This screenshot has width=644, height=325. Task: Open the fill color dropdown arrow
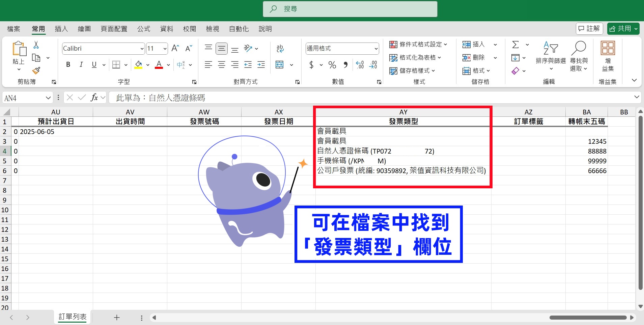click(x=148, y=65)
